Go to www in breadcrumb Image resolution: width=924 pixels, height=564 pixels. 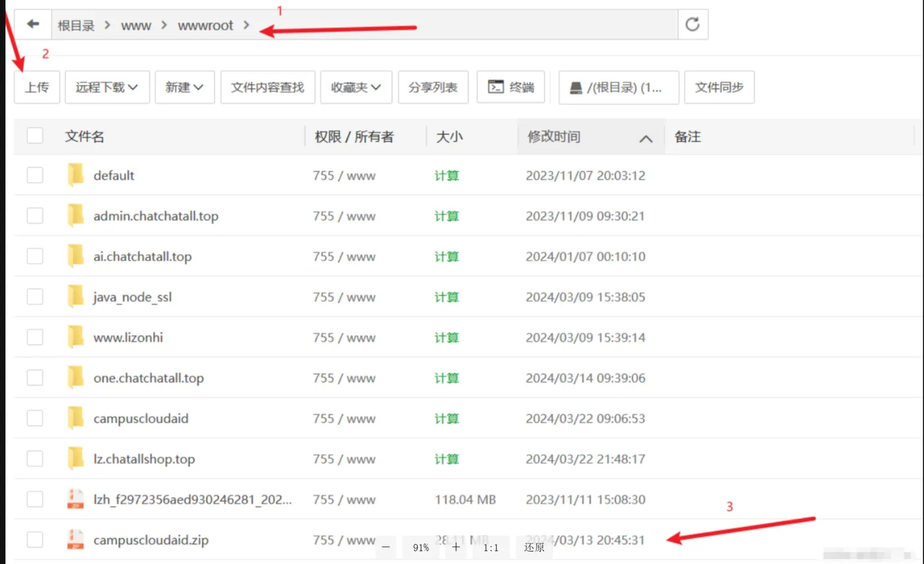(136, 26)
